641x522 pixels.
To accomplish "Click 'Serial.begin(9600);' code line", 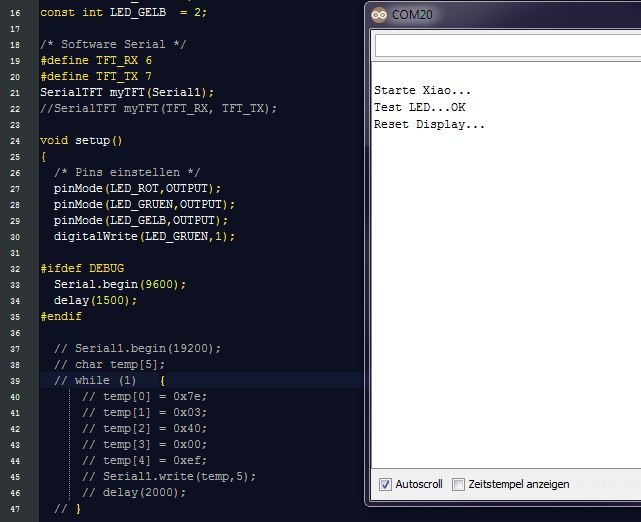I will tap(120, 285).
